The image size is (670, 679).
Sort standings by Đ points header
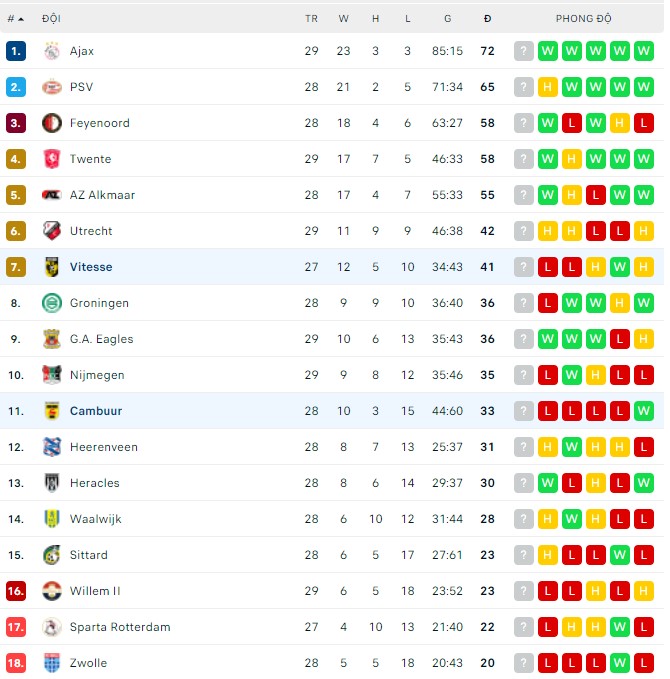point(487,19)
